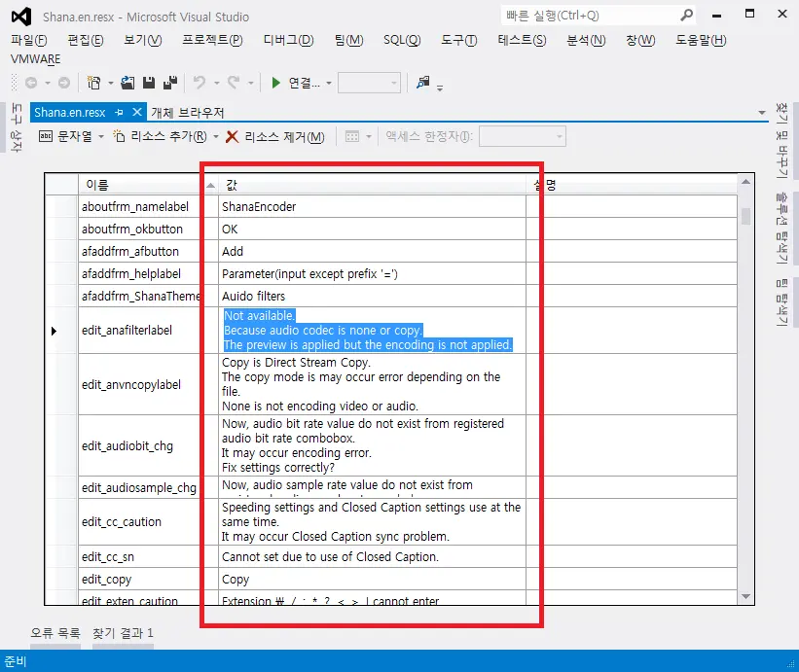Expand the undo history dropdown arrow
The height and width of the screenshot is (672, 799).
[217, 83]
